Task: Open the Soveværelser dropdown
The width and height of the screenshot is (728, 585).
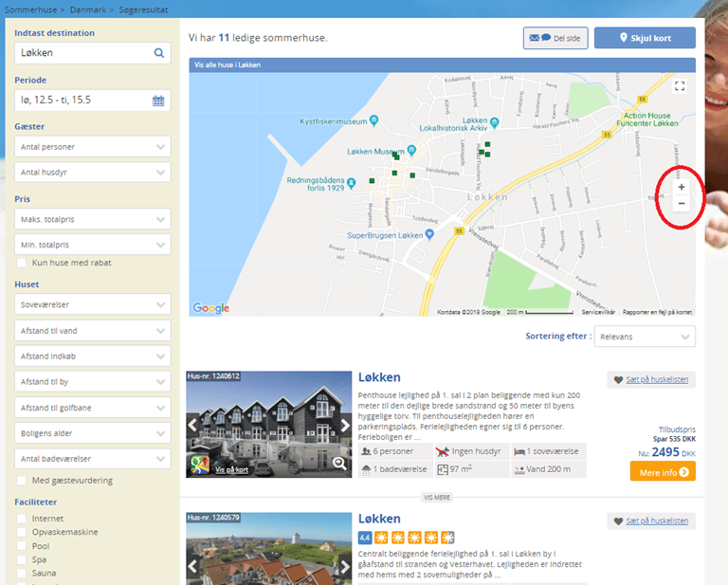Action: [93, 304]
